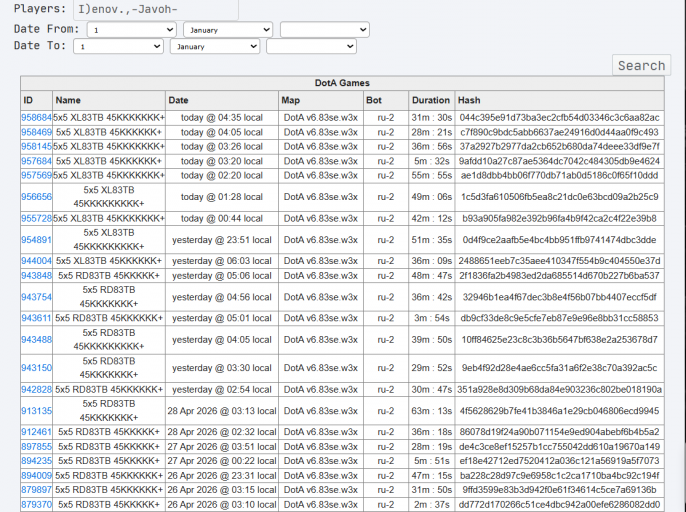Viewport: 686px width, 512px height.
Task: Open the Date To day dropdown
Action: (119, 46)
